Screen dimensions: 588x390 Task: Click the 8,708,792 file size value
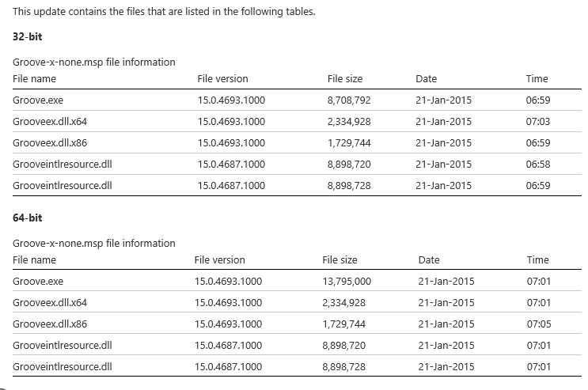click(x=349, y=100)
